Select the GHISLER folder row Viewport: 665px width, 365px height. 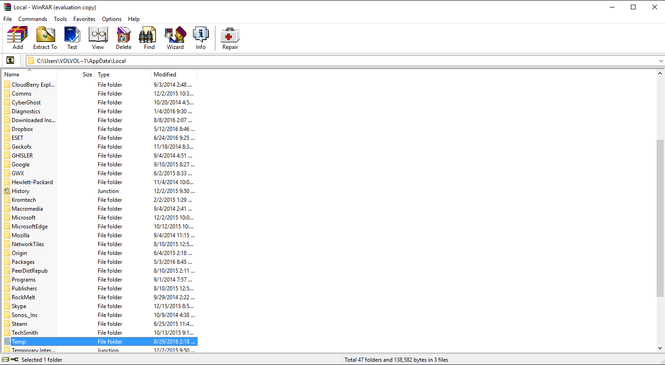click(100, 156)
